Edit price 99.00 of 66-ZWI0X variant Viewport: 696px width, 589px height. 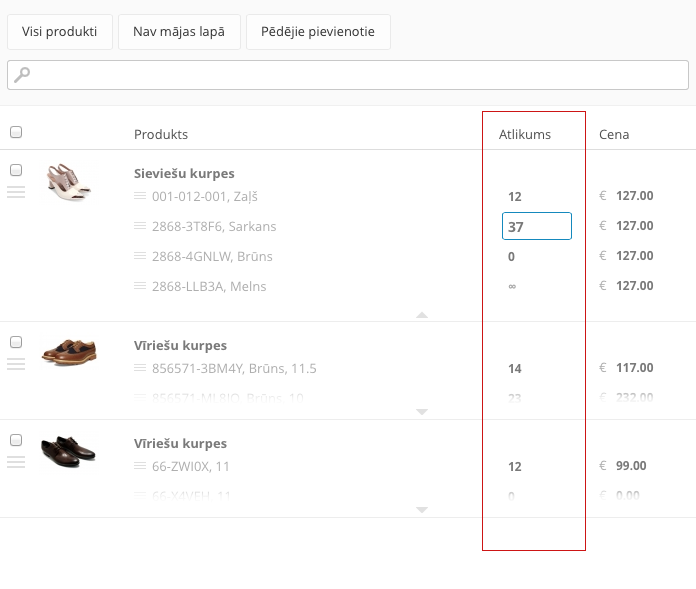[631, 466]
